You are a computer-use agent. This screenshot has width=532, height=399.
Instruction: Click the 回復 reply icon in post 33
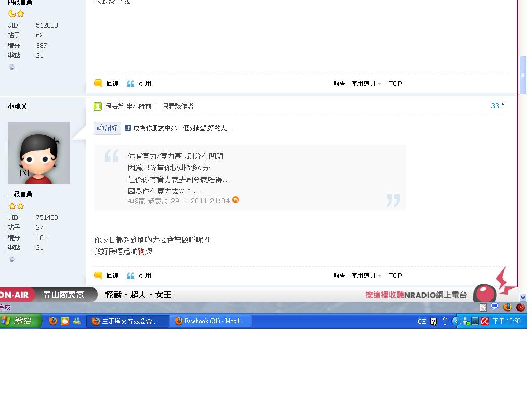point(98,275)
